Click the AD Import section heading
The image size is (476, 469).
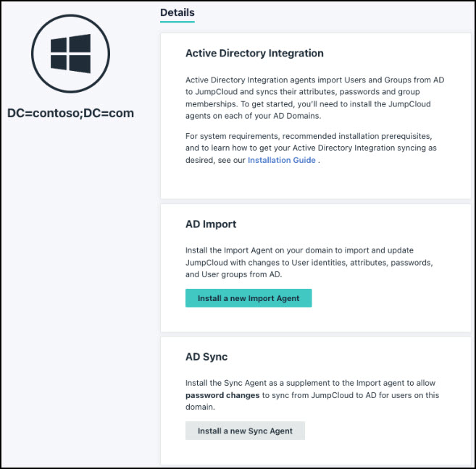pyautogui.click(x=211, y=224)
